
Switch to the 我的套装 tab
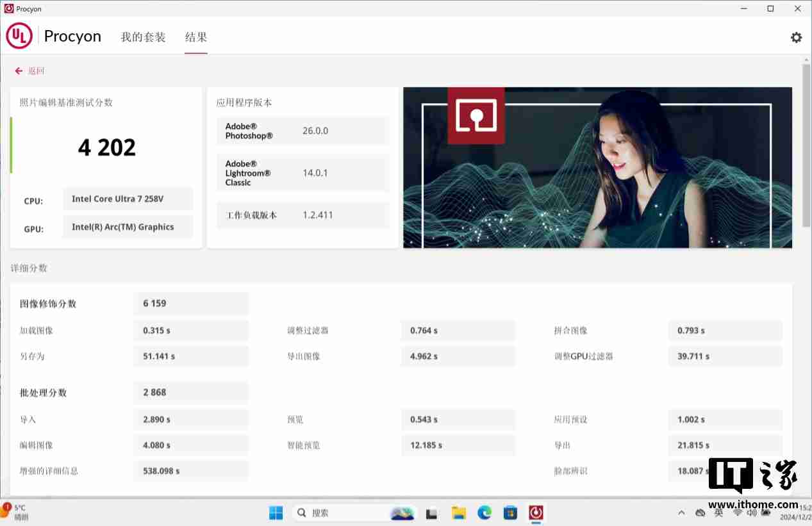point(143,37)
